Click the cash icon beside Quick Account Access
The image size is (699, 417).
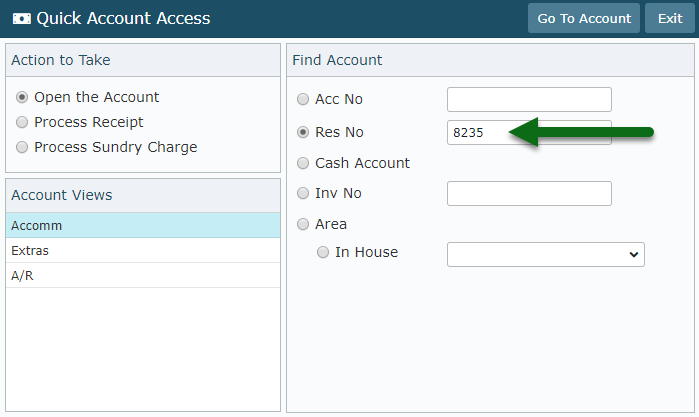21,19
